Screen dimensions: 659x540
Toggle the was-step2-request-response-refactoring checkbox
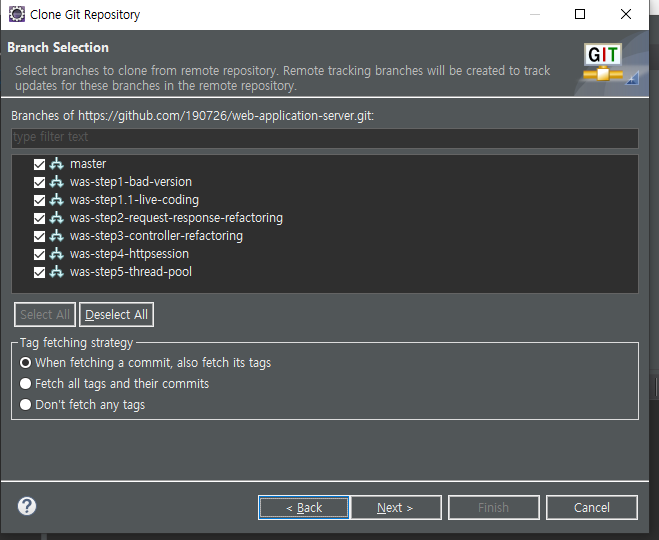pyautogui.click(x=40, y=218)
